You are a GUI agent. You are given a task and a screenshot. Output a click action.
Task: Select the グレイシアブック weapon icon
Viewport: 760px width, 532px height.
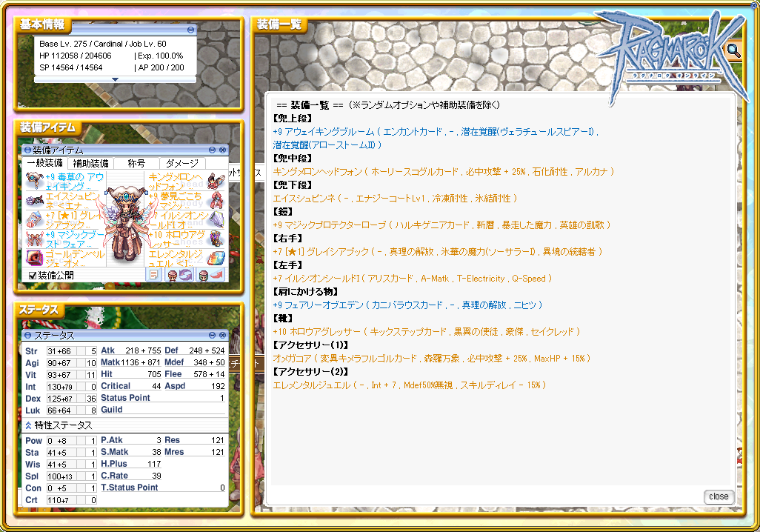(34, 219)
